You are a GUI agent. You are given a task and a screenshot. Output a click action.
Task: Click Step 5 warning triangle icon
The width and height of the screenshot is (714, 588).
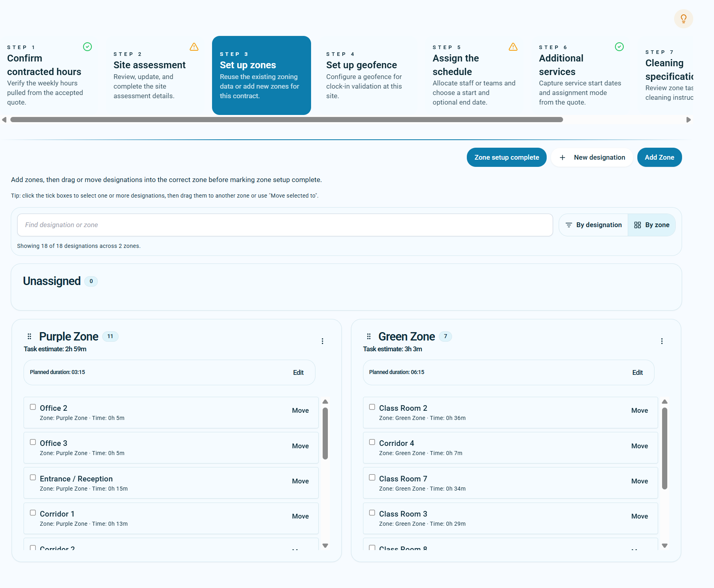point(513,47)
